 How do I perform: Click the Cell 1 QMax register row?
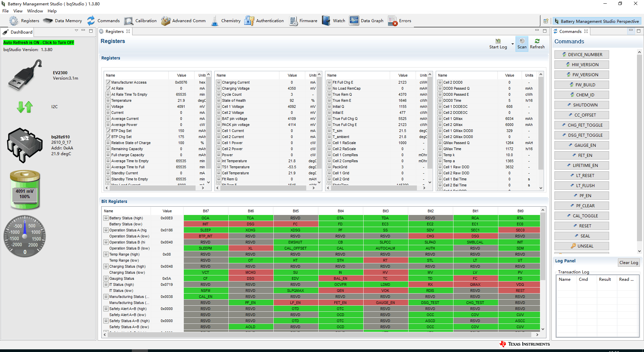487,119
